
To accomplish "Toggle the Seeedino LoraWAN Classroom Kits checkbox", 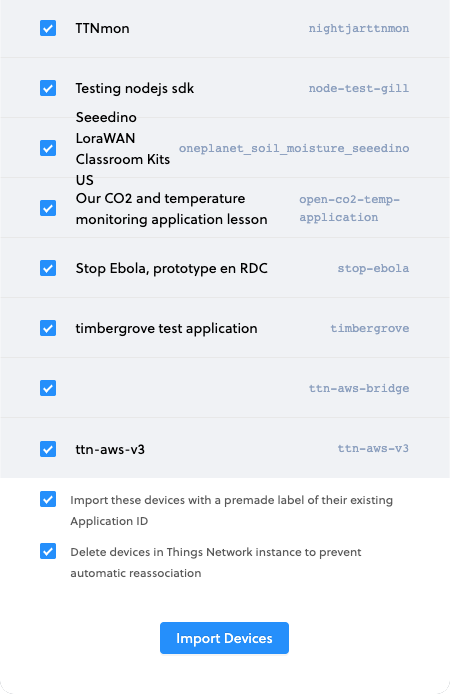I will click(48, 148).
